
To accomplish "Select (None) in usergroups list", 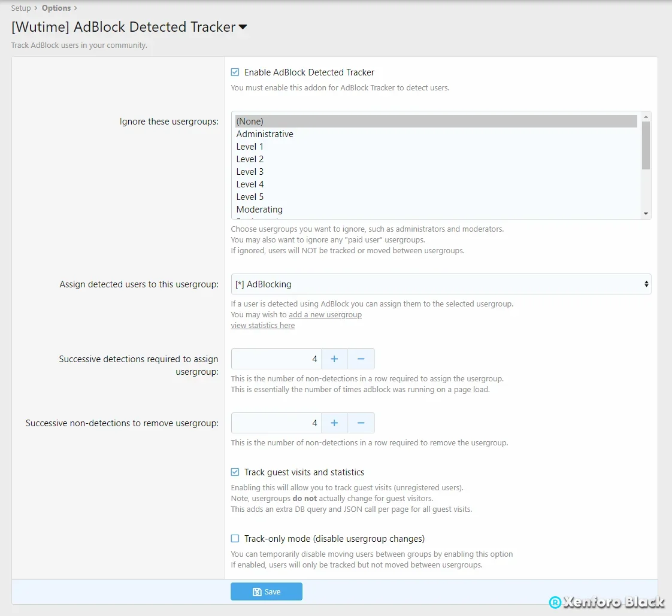I will click(436, 122).
